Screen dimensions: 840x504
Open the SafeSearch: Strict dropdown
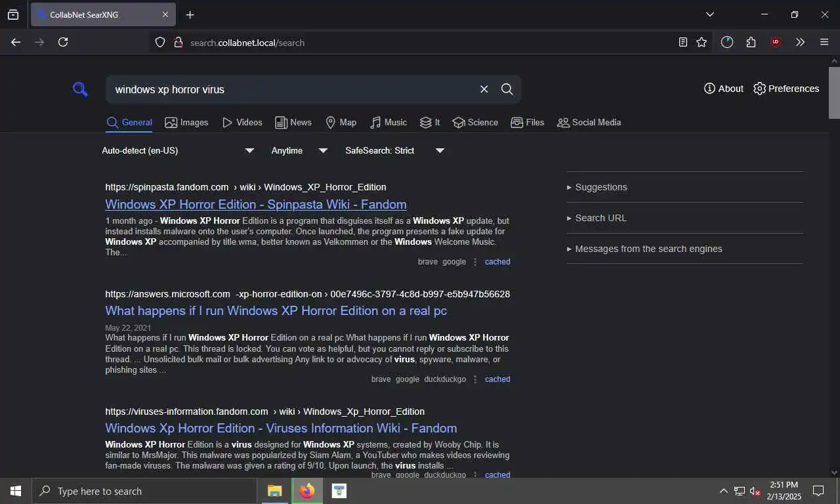[395, 151]
